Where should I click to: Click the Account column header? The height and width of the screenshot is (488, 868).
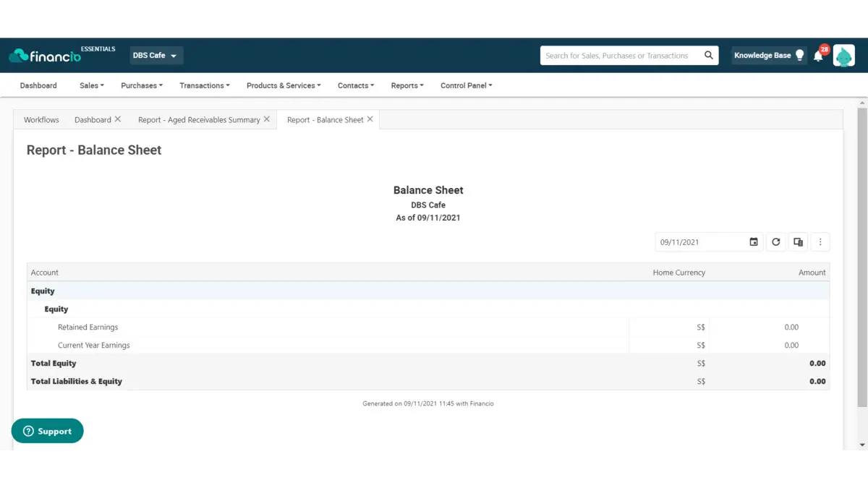click(x=45, y=273)
